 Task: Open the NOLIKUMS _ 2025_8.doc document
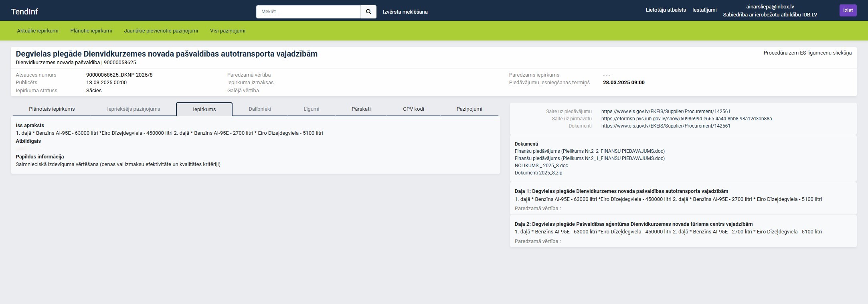click(x=541, y=166)
